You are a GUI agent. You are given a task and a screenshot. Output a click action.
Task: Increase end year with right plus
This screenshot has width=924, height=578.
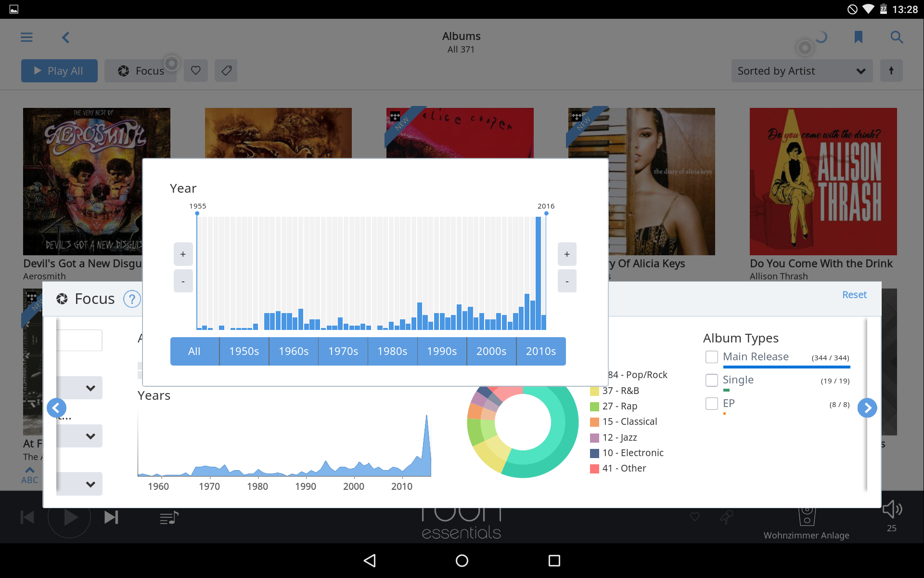point(567,254)
